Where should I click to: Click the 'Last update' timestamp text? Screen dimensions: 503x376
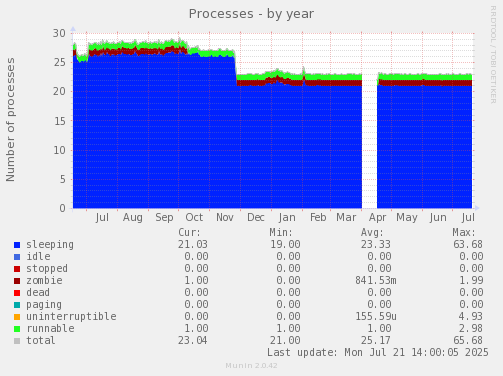coord(378,352)
